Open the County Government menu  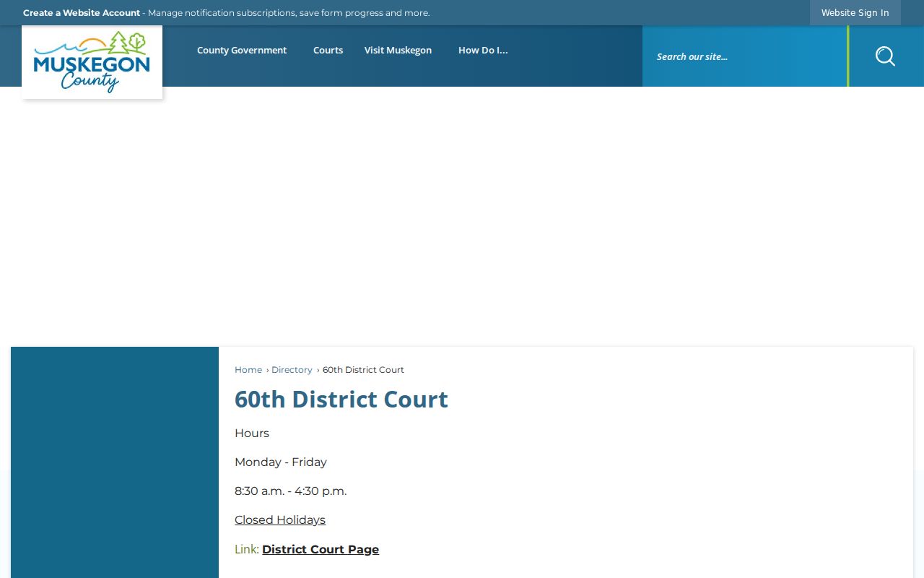coord(242,51)
